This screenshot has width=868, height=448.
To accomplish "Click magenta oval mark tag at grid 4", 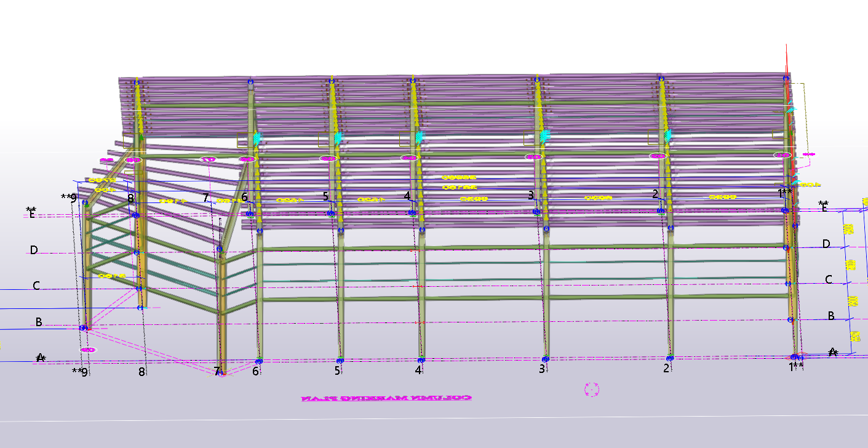I will pyautogui.click(x=409, y=158).
